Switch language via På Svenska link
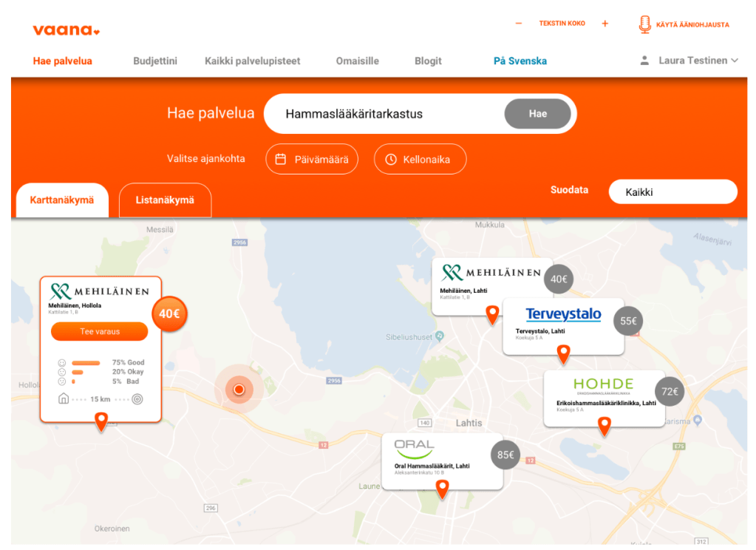This screenshot has height=550, width=756. [x=520, y=61]
